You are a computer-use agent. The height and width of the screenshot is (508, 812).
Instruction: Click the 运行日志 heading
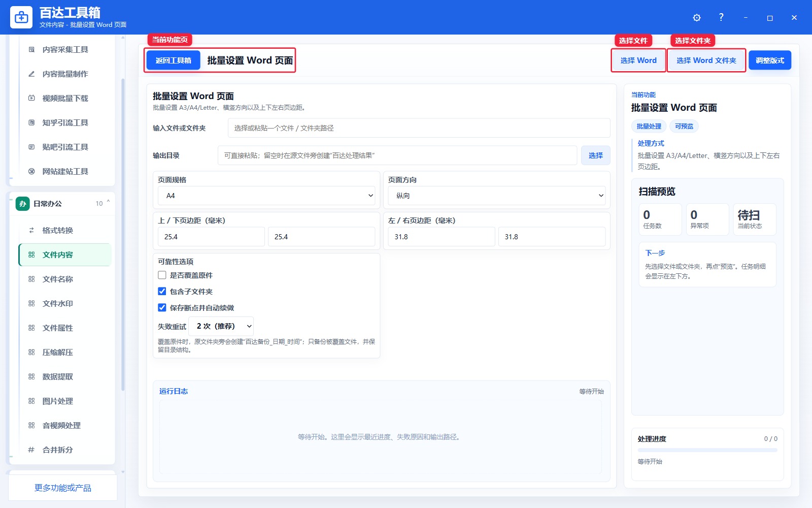coord(174,391)
